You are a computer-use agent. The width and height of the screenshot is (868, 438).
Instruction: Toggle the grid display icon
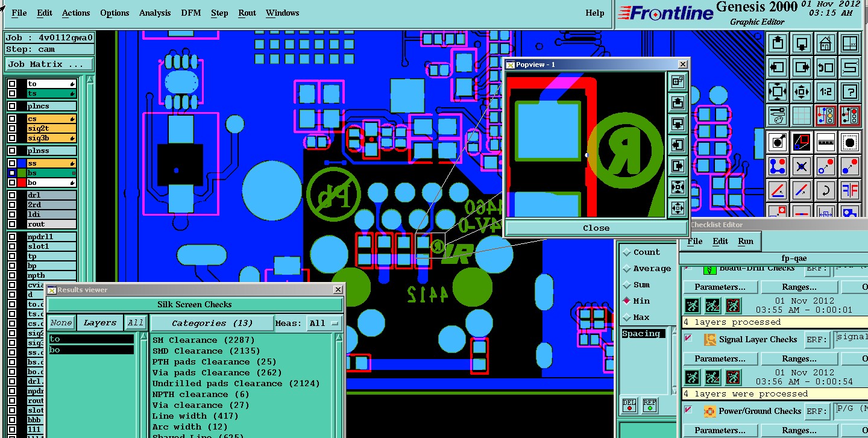click(801, 116)
